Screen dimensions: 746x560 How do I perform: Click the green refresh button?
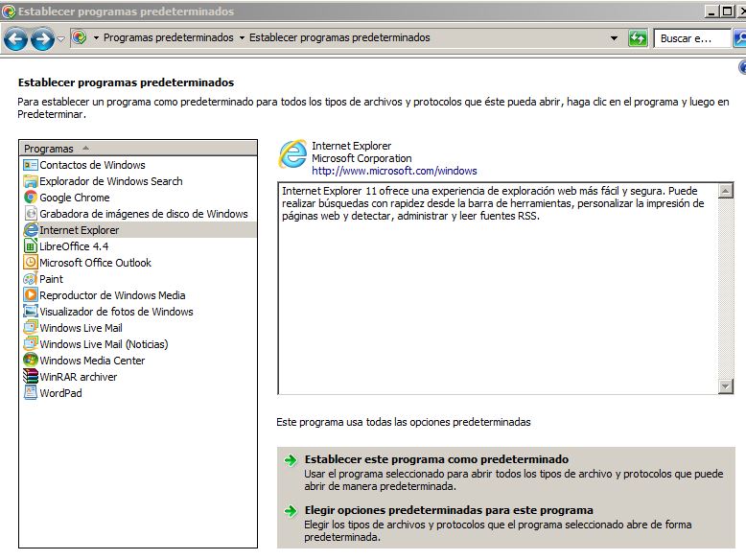(638, 38)
